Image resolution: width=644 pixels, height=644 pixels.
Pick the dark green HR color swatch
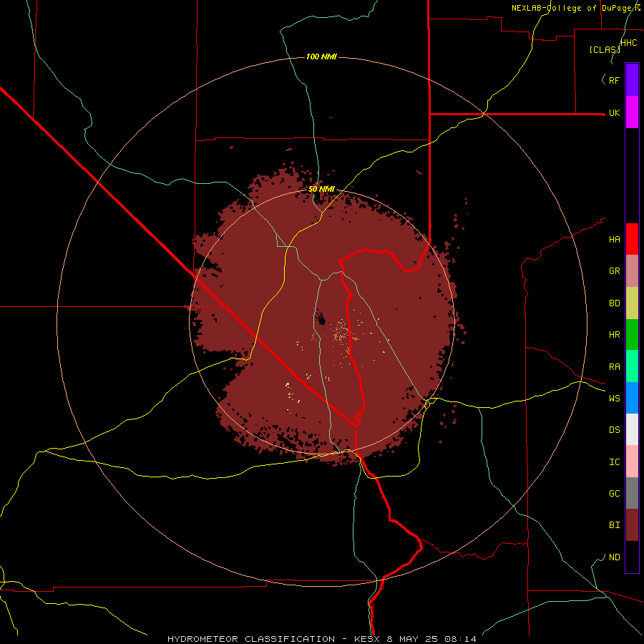[x=632, y=335]
